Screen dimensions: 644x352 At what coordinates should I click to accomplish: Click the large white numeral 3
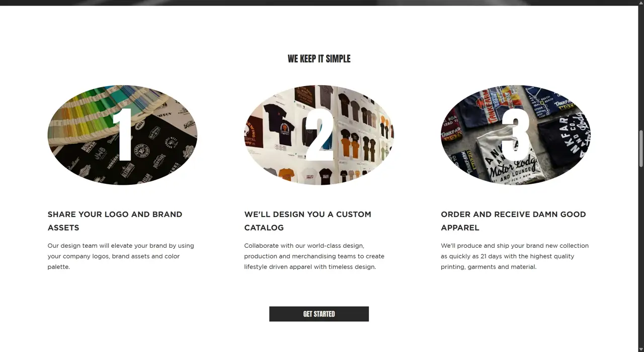(516, 134)
